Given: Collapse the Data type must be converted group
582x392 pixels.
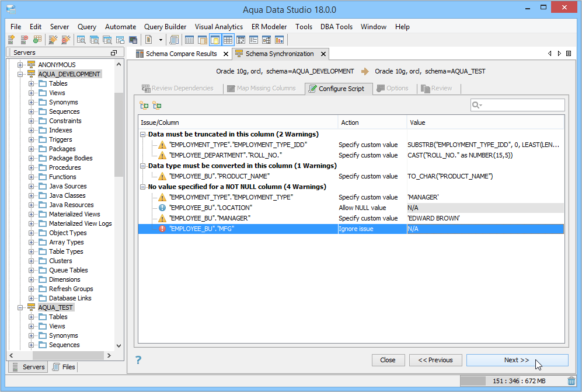Looking at the screenshot, I should pos(142,166).
